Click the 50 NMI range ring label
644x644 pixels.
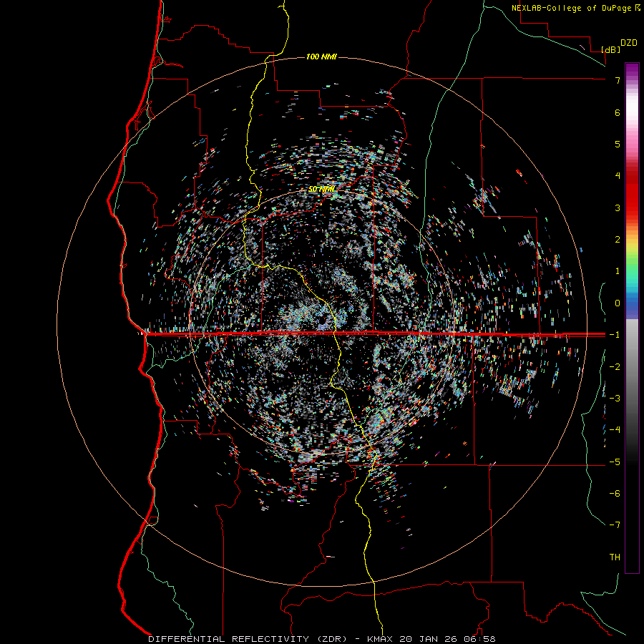coord(321,190)
